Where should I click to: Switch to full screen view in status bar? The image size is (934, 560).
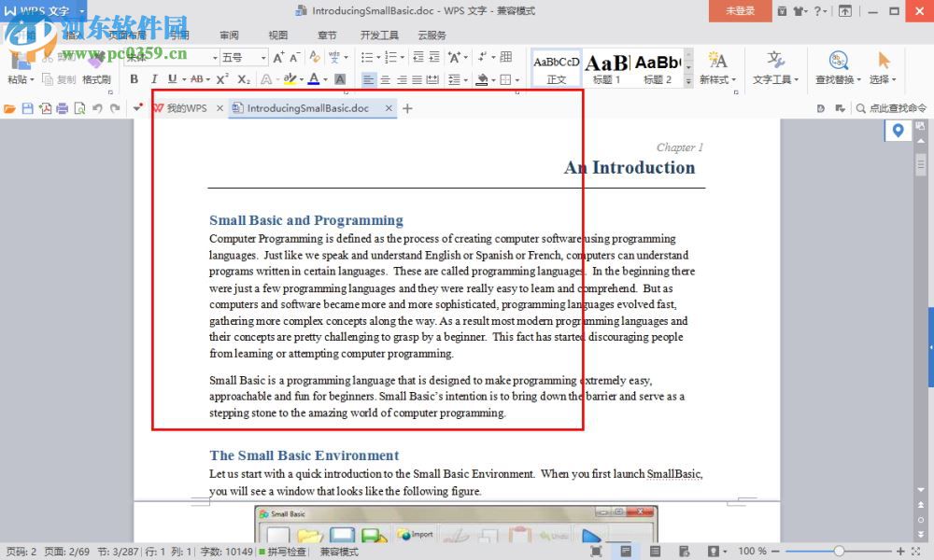tap(596, 552)
